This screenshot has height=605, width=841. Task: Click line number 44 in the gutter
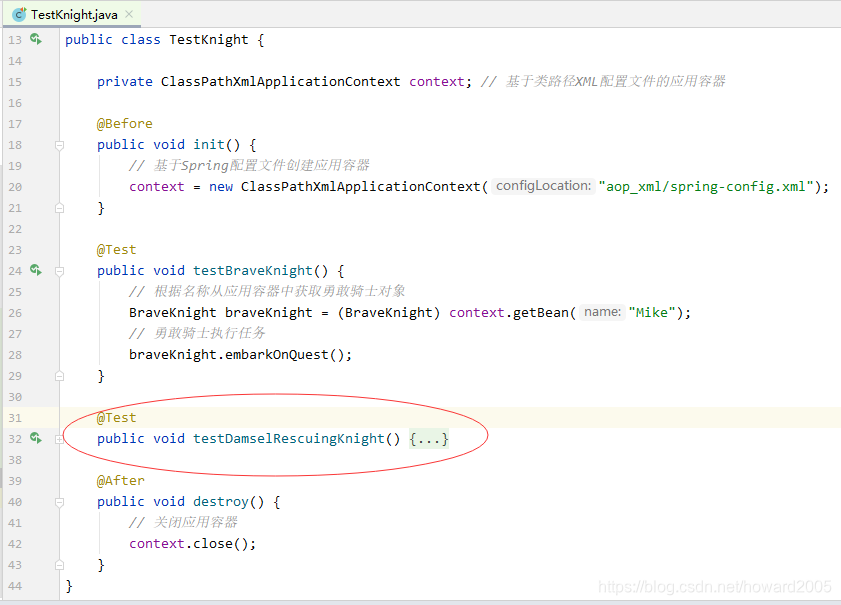(x=15, y=586)
